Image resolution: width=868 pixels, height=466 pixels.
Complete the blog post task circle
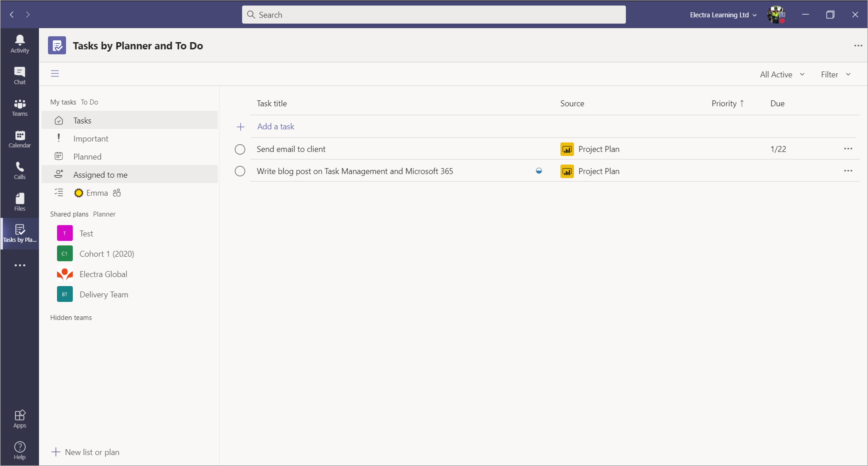(x=240, y=171)
